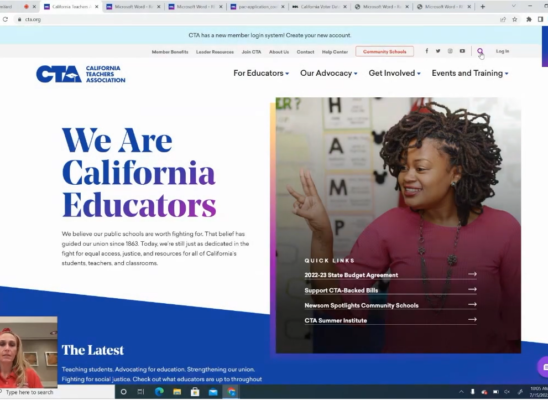Close the pac application tab
The height and width of the screenshot is (400, 548).
click(x=283, y=7)
